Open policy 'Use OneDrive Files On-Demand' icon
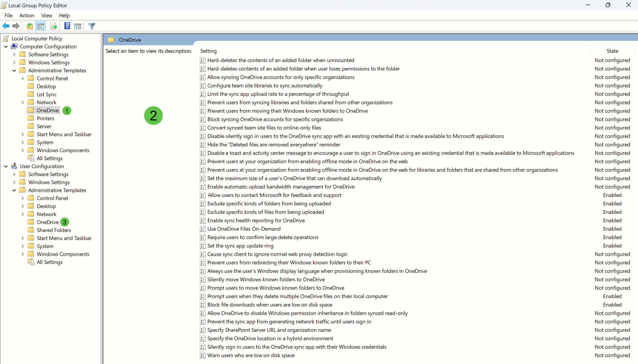This screenshot has width=638, height=364. (x=203, y=229)
